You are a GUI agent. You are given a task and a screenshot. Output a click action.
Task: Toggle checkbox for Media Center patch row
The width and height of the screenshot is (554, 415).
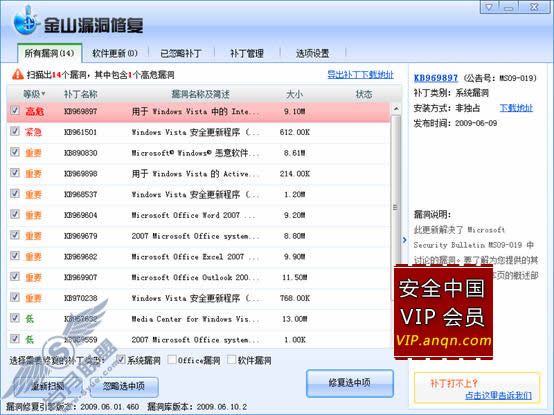(x=15, y=318)
